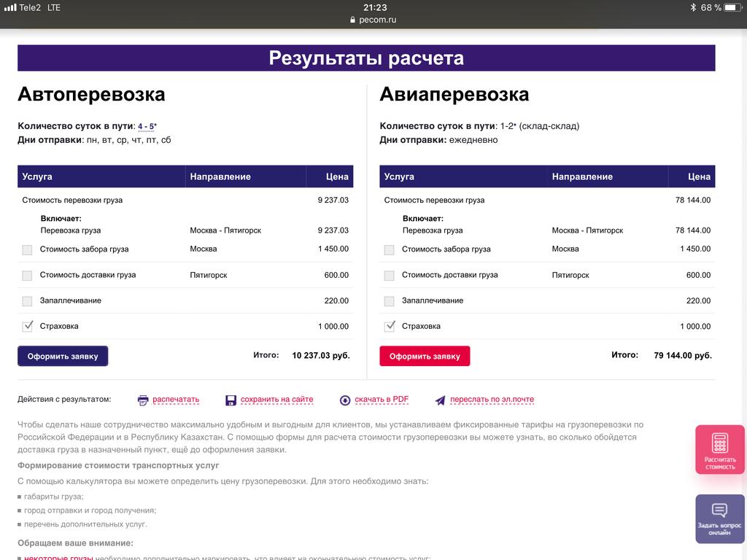
Task: Open the некоторые грузы link
Action: click(x=58, y=558)
